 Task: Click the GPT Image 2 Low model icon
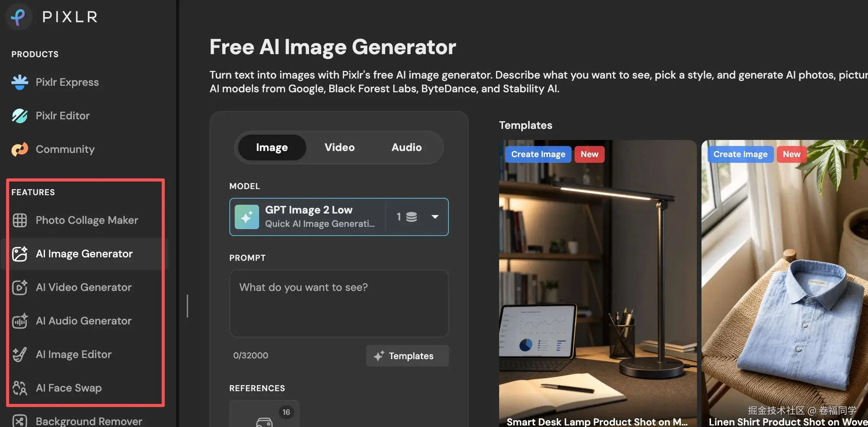coord(247,217)
